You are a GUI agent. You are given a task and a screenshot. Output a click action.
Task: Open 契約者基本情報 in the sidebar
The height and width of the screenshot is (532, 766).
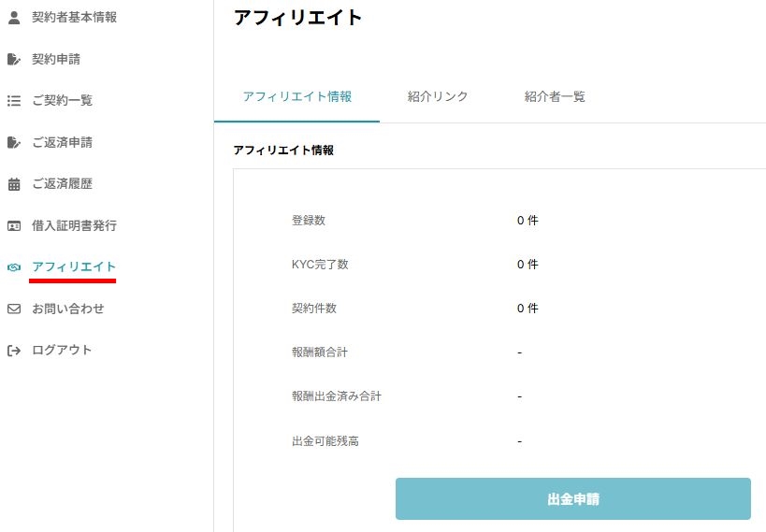74,17
